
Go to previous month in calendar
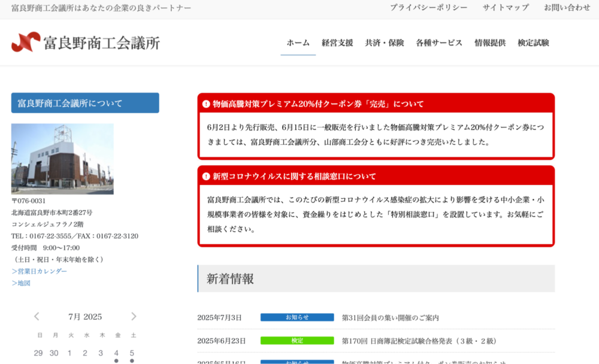click(x=37, y=317)
